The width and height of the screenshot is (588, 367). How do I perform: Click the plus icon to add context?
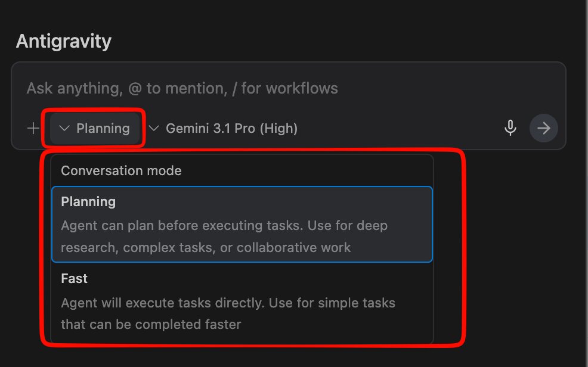click(33, 128)
